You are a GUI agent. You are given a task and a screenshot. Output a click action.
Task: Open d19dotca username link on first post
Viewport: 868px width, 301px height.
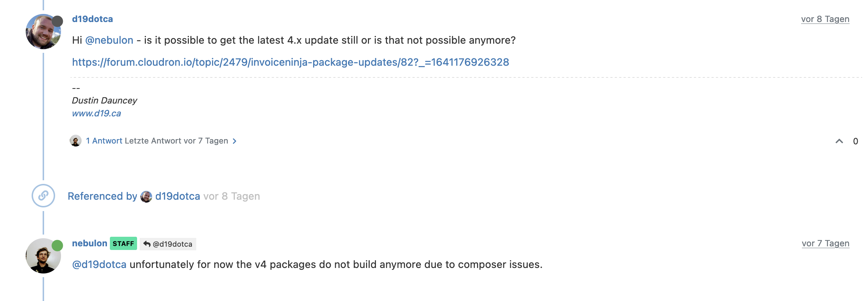pyautogui.click(x=92, y=19)
